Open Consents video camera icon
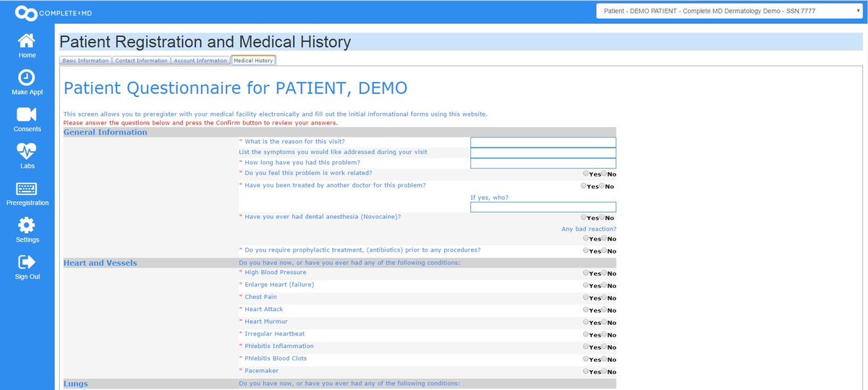This screenshot has height=390, width=868. (27, 114)
